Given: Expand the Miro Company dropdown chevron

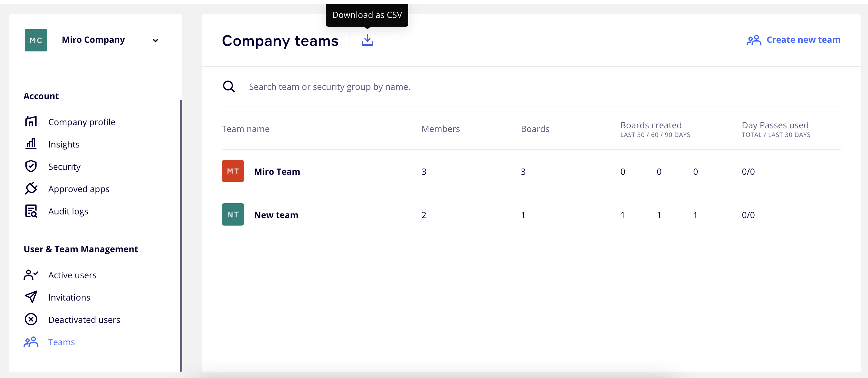Looking at the screenshot, I should [x=155, y=40].
